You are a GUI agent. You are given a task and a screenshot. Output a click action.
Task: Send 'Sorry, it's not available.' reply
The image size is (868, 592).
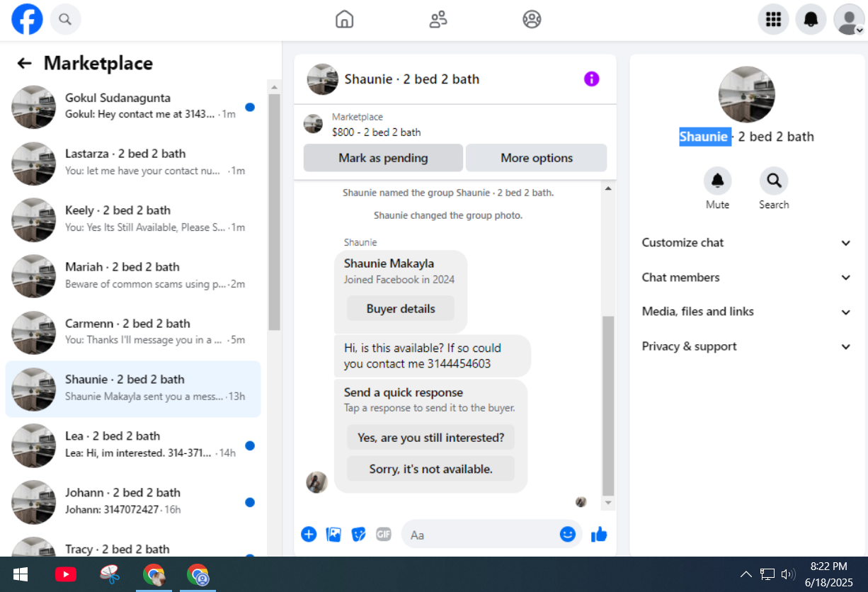click(x=430, y=469)
